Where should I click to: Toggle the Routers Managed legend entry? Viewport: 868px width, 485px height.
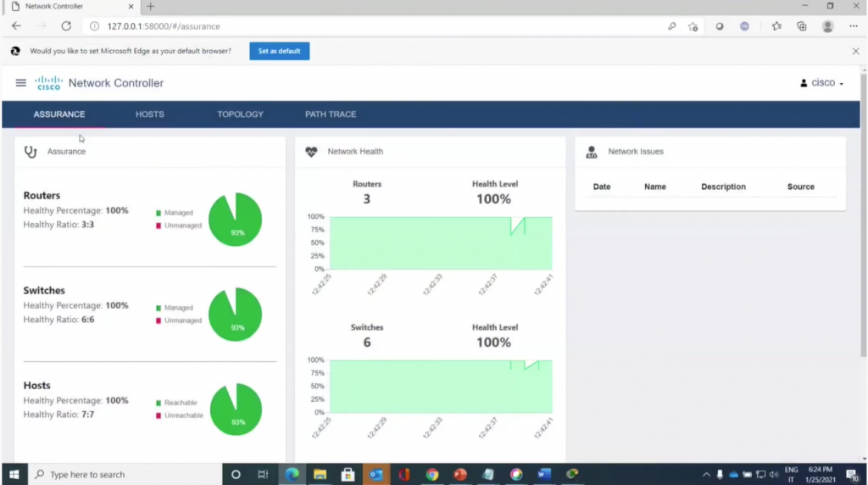coord(175,213)
